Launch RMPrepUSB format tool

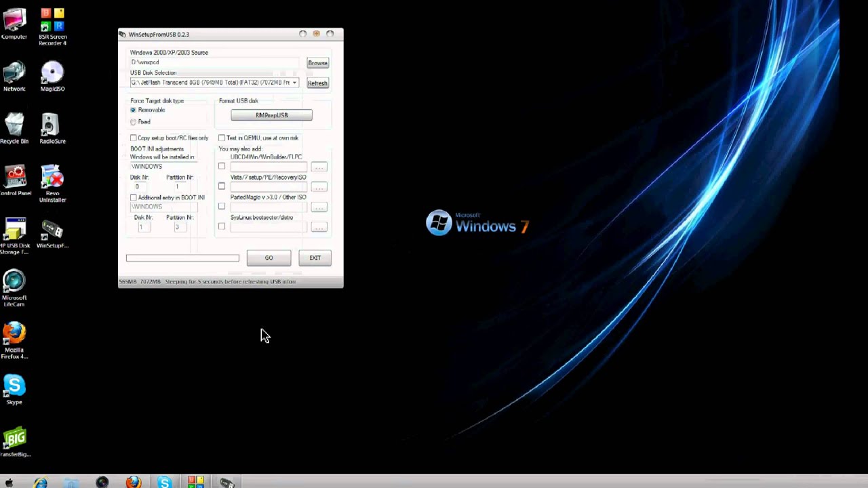271,115
